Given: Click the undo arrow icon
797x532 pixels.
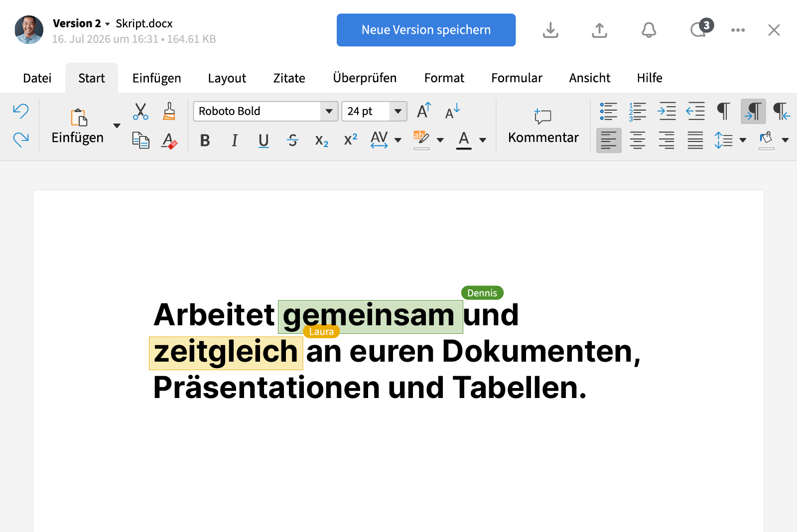Looking at the screenshot, I should click(21, 111).
